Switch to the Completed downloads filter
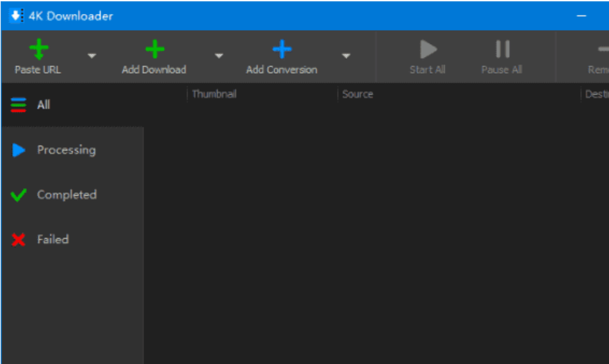Viewport: 609px width, 364px height. [x=66, y=194]
